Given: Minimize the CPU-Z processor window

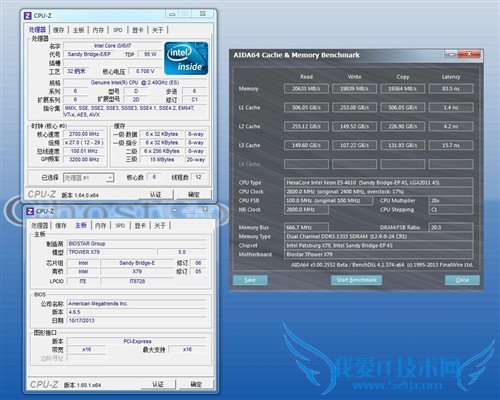Looking at the screenshot, I should [172, 14].
